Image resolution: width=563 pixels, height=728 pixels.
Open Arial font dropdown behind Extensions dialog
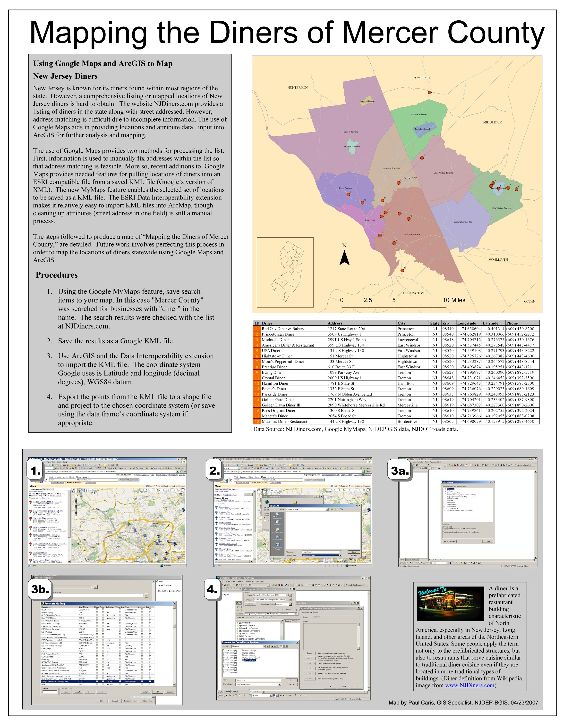[x=440, y=563]
